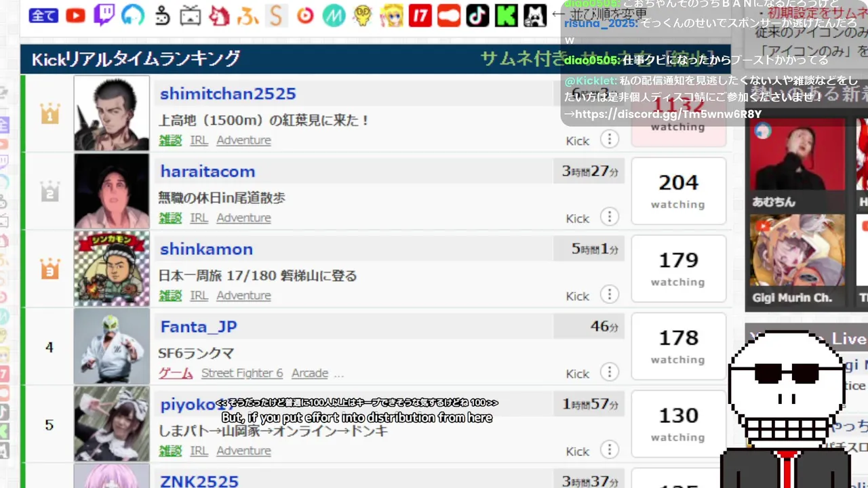Open more options for Fanta_JP row
The image size is (868, 488).
[610, 372]
